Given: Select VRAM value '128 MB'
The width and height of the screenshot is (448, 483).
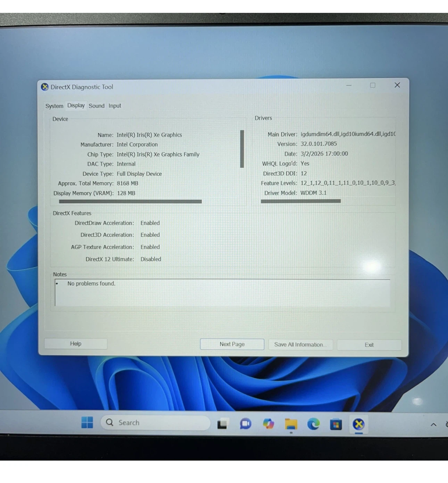Looking at the screenshot, I should (x=126, y=193).
